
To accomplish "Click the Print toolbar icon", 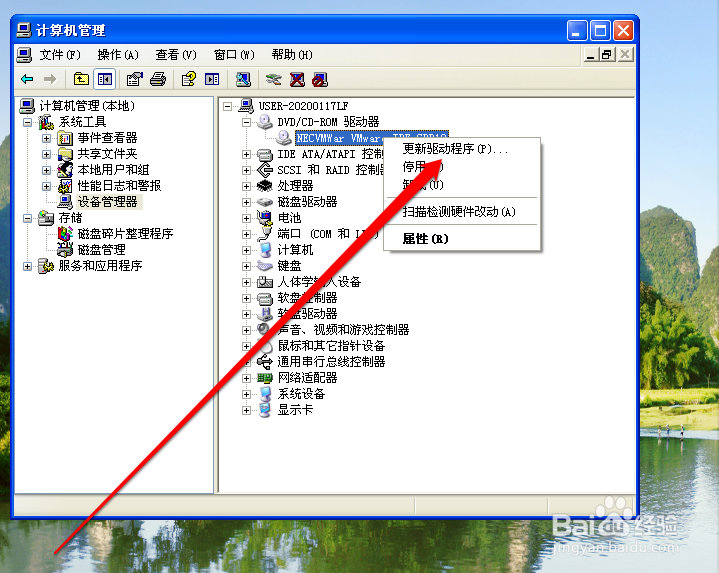I will tap(158, 79).
